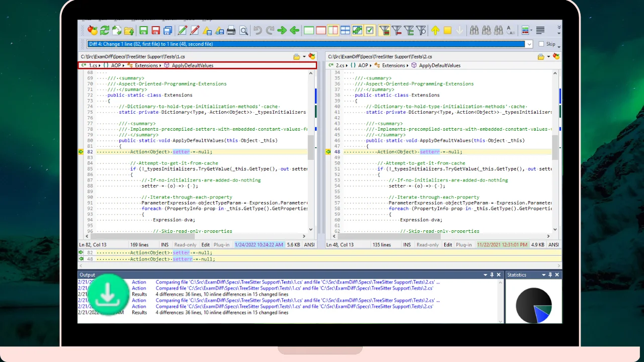
Task: Expand arrow after 2.cs breadcrumb
Action: (348, 65)
